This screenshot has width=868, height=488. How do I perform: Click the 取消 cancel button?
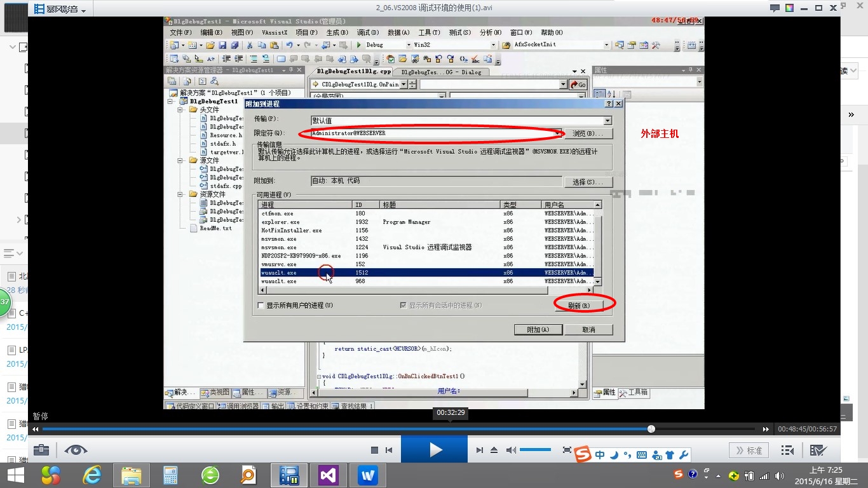click(x=588, y=330)
